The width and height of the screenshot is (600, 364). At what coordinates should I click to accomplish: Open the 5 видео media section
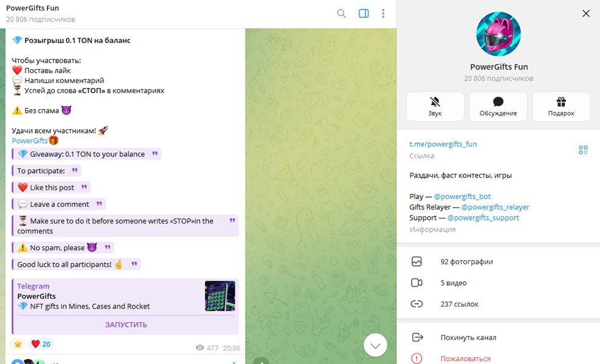[x=498, y=283]
